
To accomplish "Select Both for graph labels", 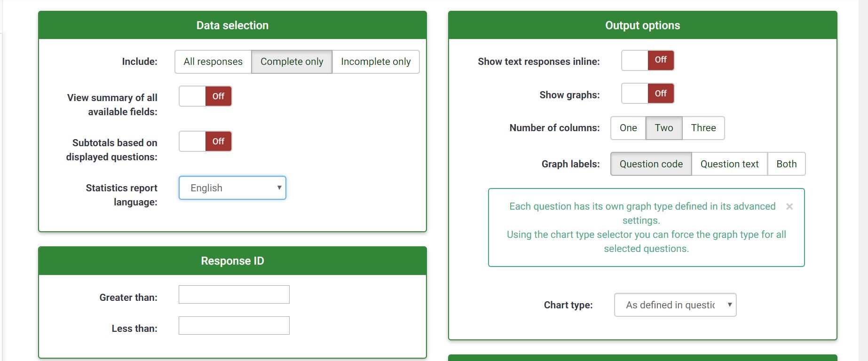I will coord(786,164).
